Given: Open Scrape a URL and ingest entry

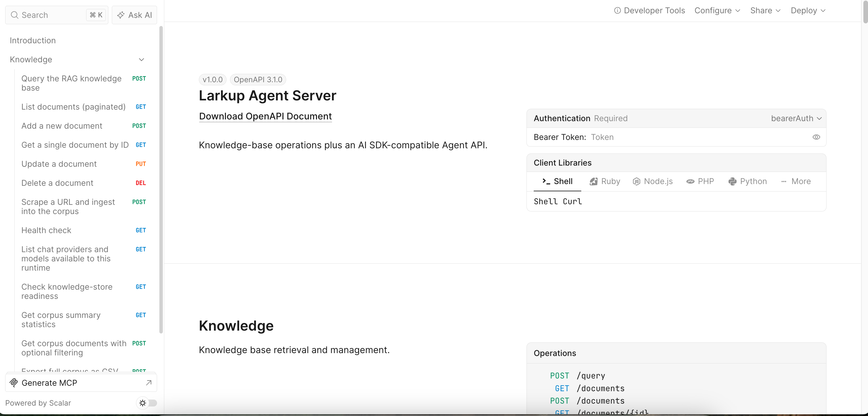Looking at the screenshot, I should tap(84, 207).
